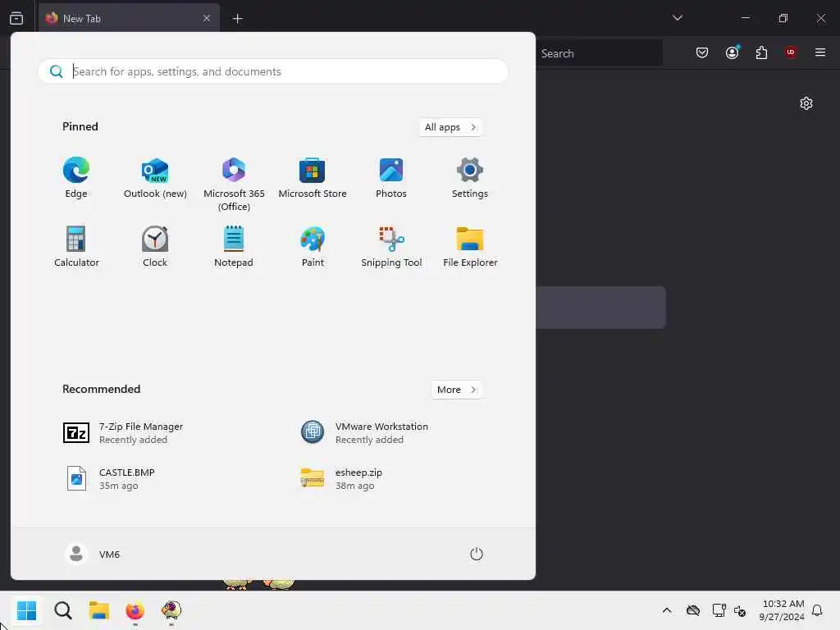Switch to Firefox from the taskbar

(135, 610)
